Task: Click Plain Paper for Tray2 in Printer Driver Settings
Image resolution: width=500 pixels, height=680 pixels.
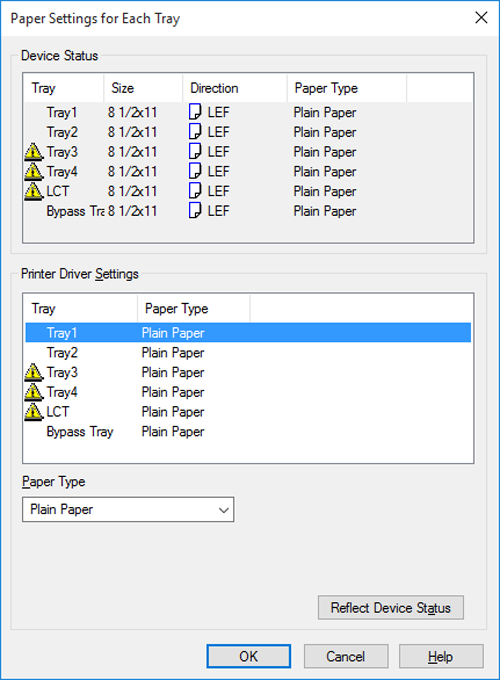Action: 173,353
